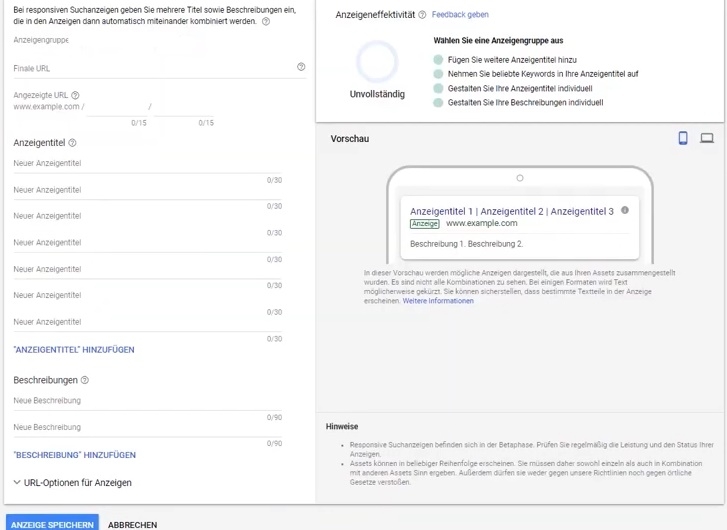Click the Feedback geben link
727x530 pixels.
pos(460,15)
